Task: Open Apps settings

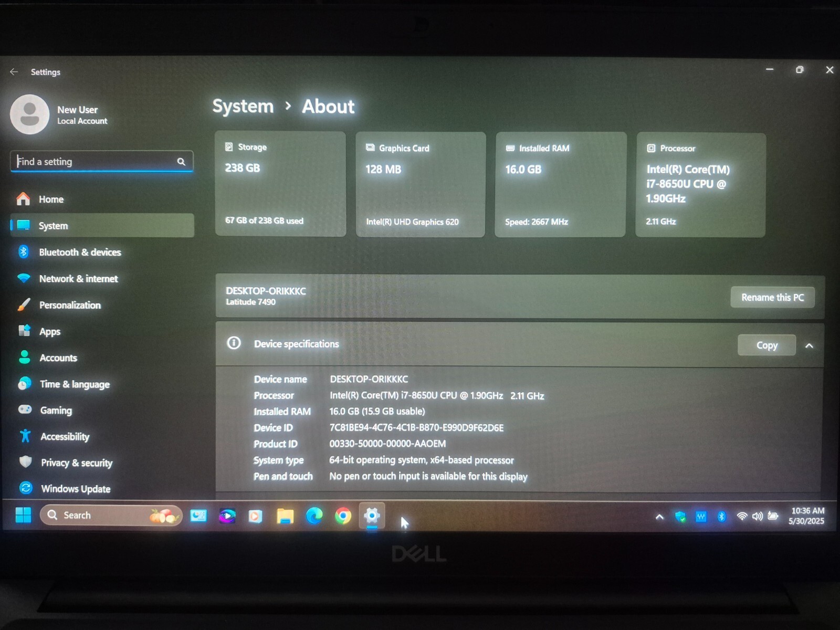Action: click(x=102, y=331)
